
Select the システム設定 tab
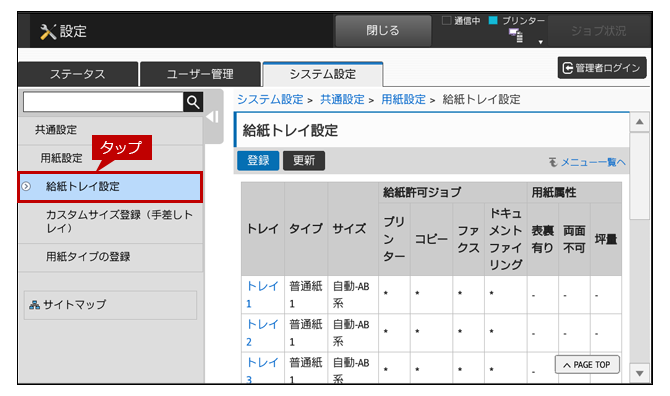[x=323, y=74]
